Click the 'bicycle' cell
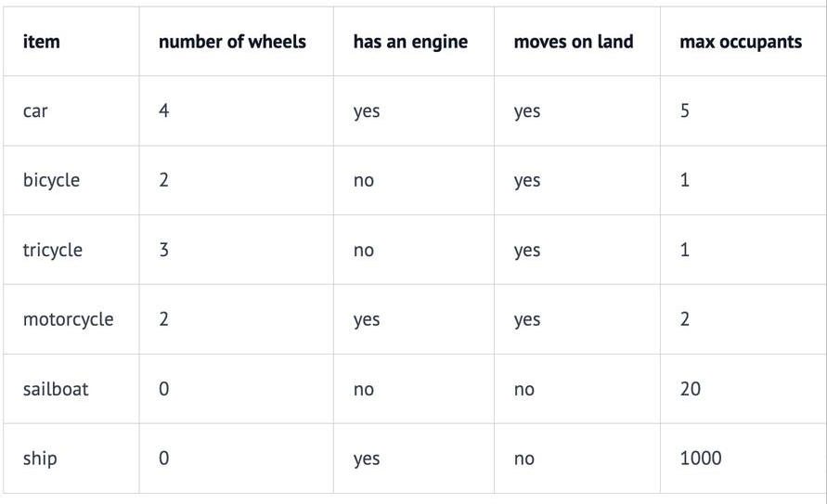 [x=51, y=180]
